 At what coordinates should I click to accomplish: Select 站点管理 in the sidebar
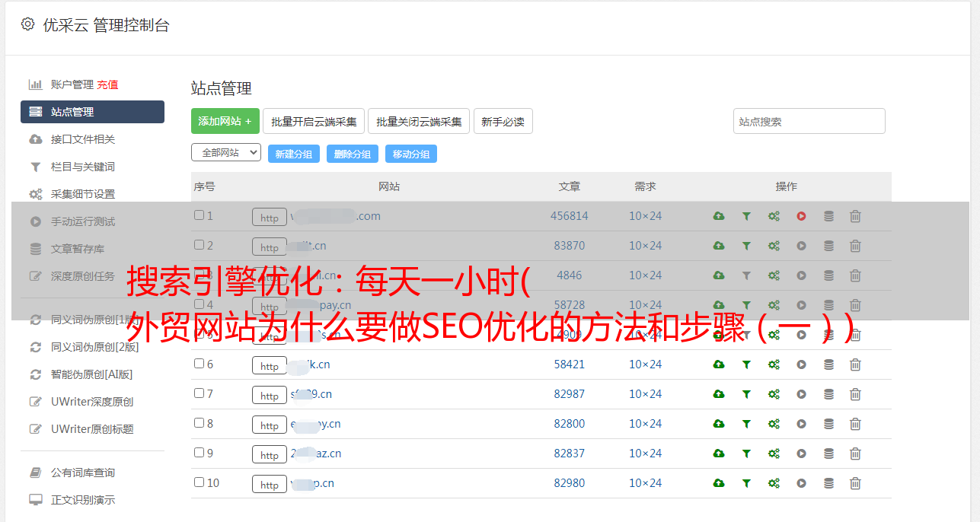pyautogui.click(x=92, y=112)
